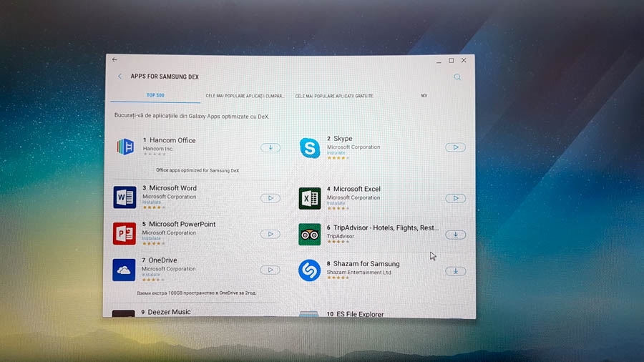644x362 pixels.
Task: Open the Microsoft PowerPoint title
Action: (182, 224)
